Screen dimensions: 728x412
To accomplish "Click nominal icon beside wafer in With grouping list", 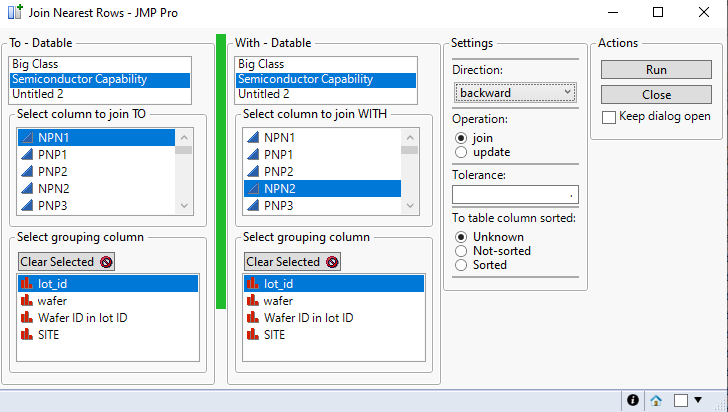I will pos(252,301).
